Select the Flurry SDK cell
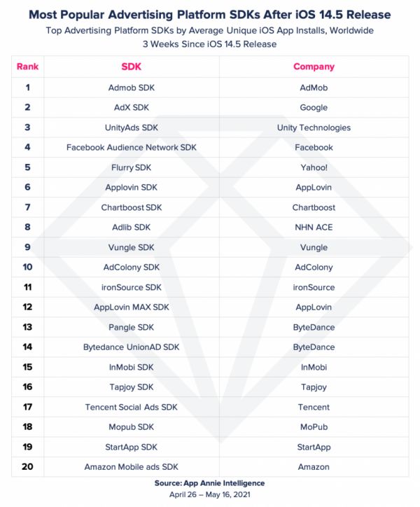The image size is (420, 507). point(132,167)
